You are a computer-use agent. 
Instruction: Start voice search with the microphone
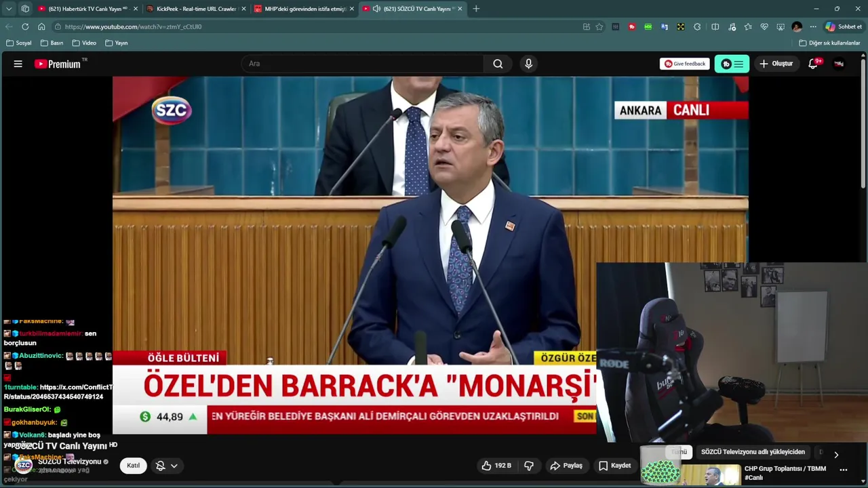tap(528, 64)
